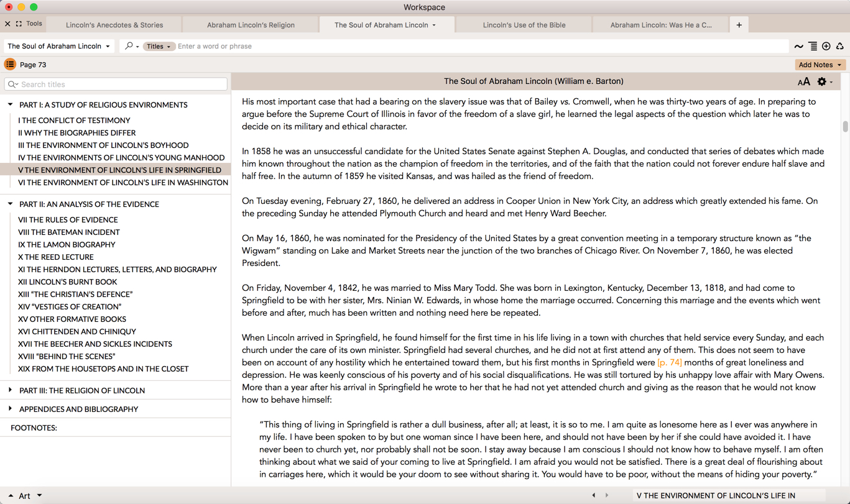
Task: Switch to Lincoln's Use of the Bible tab
Action: click(x=524, y=25)
